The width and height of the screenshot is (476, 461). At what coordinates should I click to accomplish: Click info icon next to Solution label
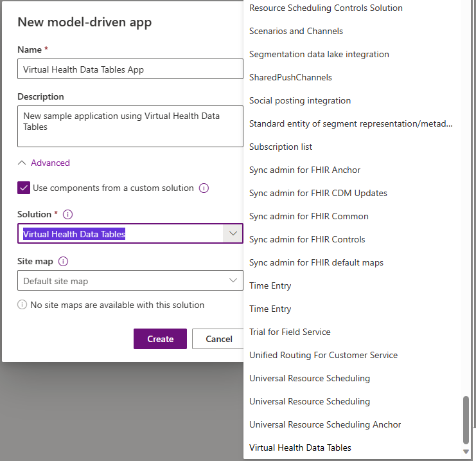point(67,215)
